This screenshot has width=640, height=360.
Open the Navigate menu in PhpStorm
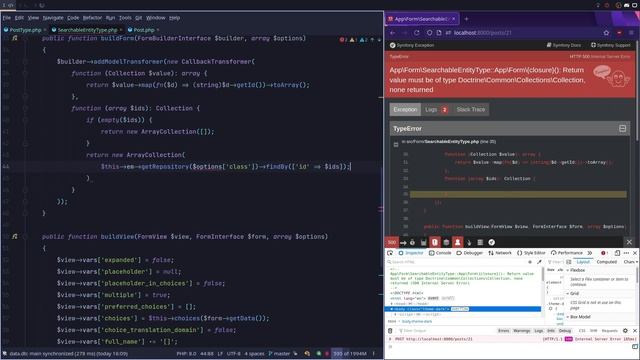[53, 18]
